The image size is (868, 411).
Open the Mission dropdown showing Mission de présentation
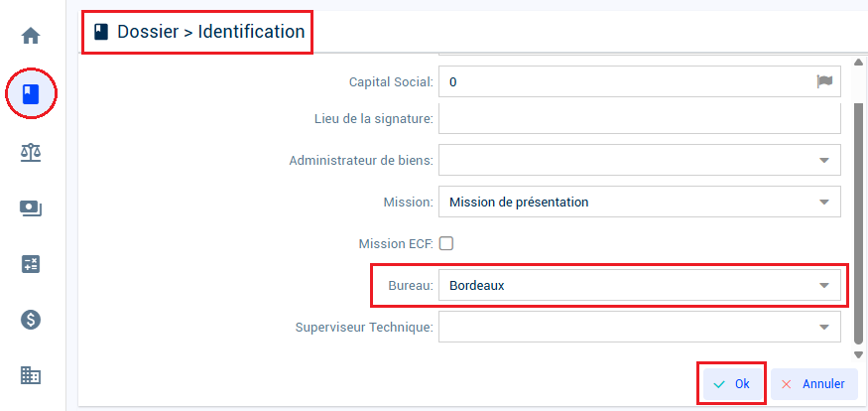click(640, 202)
